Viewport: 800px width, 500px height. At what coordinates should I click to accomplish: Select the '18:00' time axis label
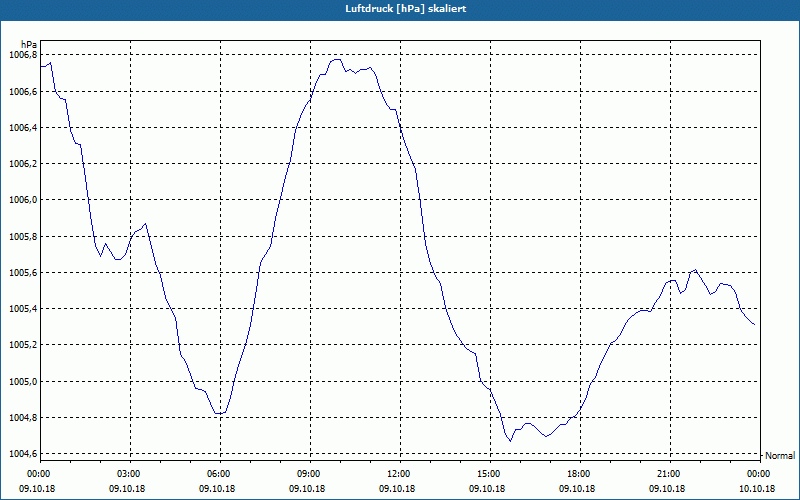pyautogui.click(x=578, y=473)
